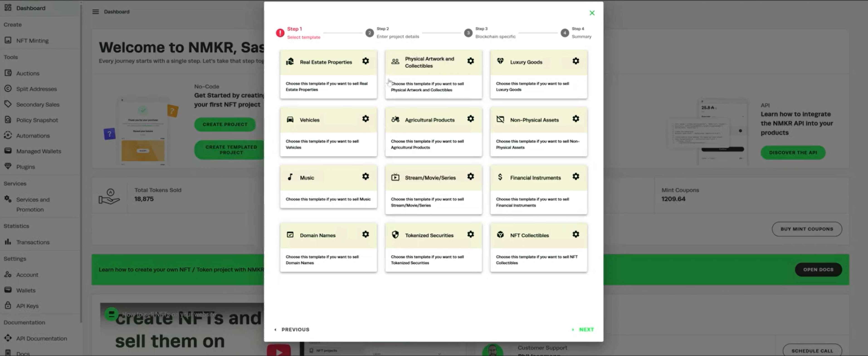Choose the Stream/Movie/Series template
Viewport: 868px width, 356px height.
433,190
